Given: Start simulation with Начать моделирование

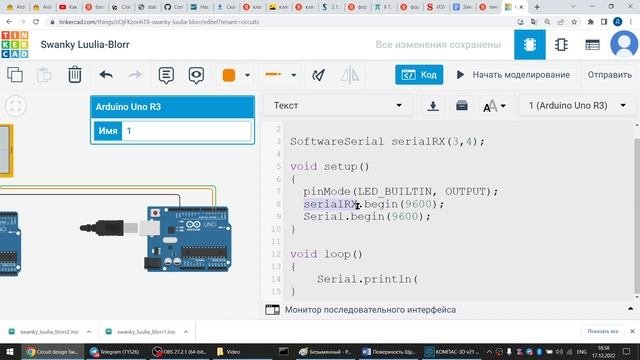Looking at the screenshot, I should click(x=513, y=75).
